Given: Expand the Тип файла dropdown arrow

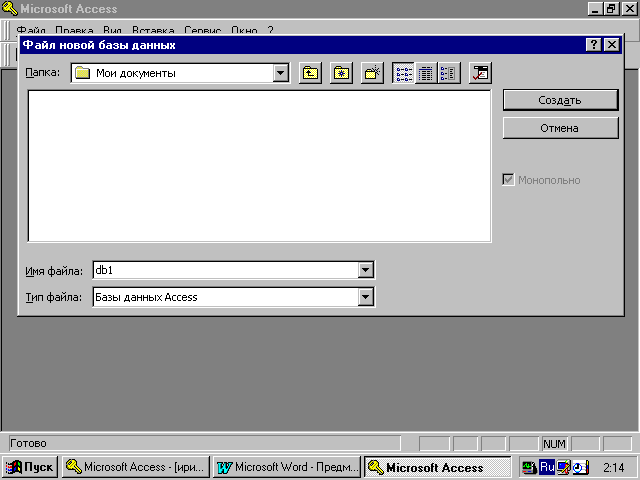Looking at the screenshot, I should tap(365, 297).
